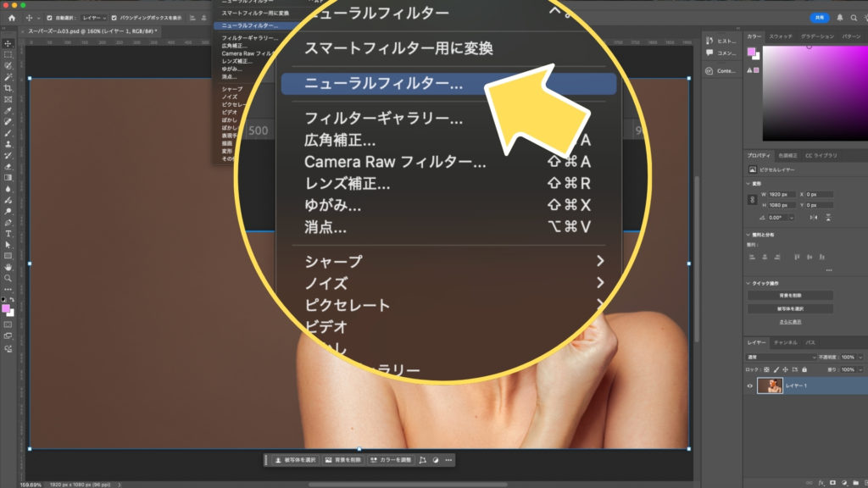The width and height of the screenshot is (868, 488).
Task: Click the 背景を削除 quick action button
Action: pyautogui.click(x=790, y=296)
